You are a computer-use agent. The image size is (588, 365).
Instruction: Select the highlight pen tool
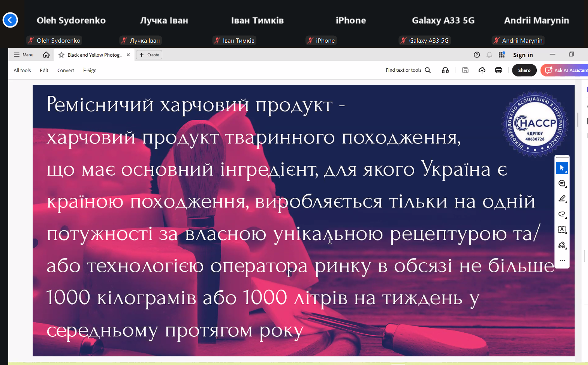coord(562,199)
